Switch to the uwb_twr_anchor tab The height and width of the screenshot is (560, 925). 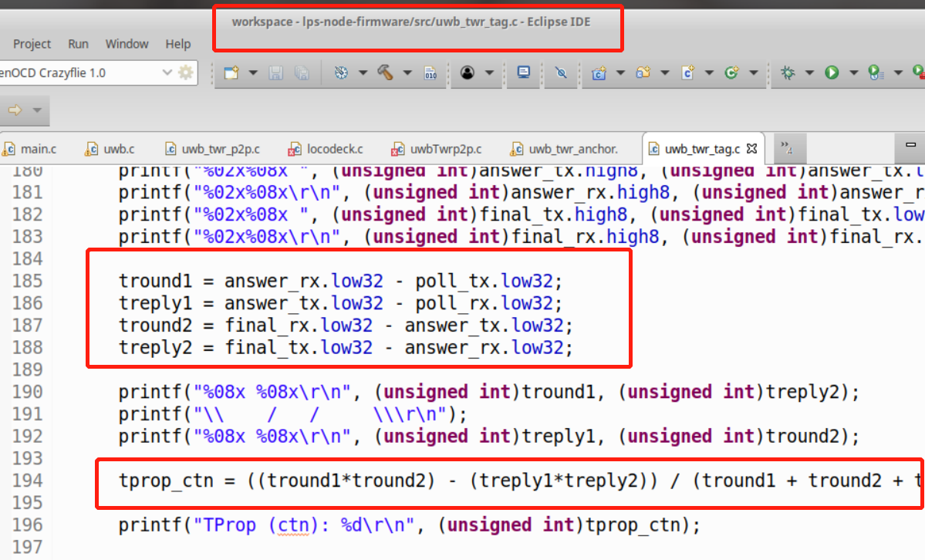(x=565, y=149)
